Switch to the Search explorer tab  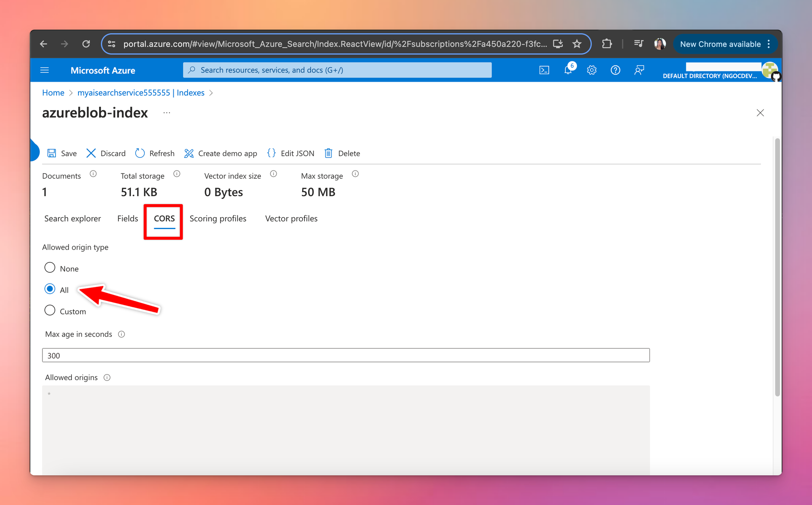tap(73, 218)
